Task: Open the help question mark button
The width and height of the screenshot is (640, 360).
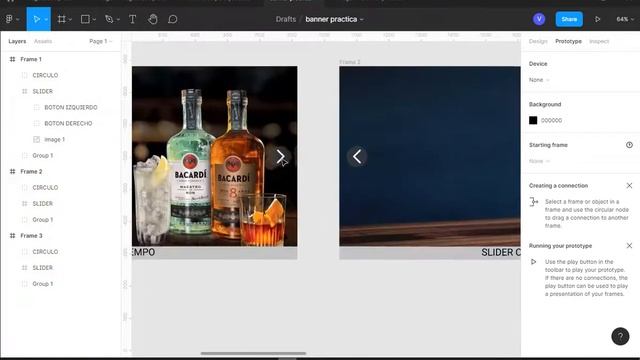Action: click(620, 336)
